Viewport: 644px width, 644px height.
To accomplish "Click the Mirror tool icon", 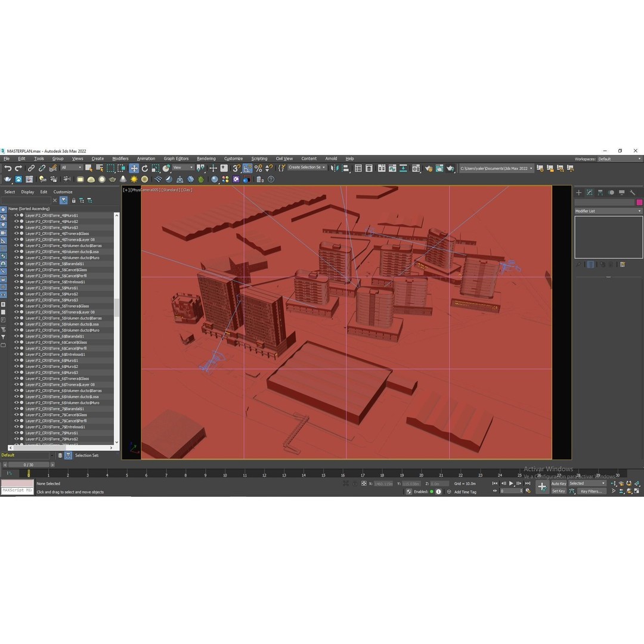I will point(335,168).
